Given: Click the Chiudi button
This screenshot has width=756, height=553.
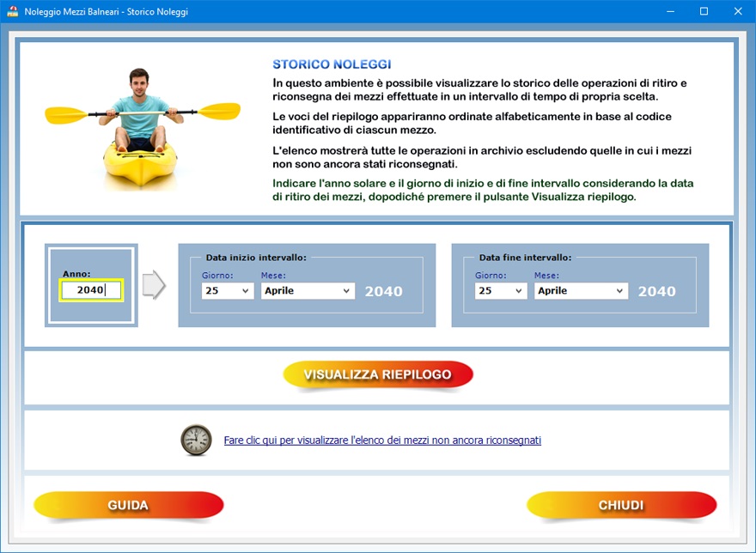Looking at the screenshot, I should pos(621,505).
